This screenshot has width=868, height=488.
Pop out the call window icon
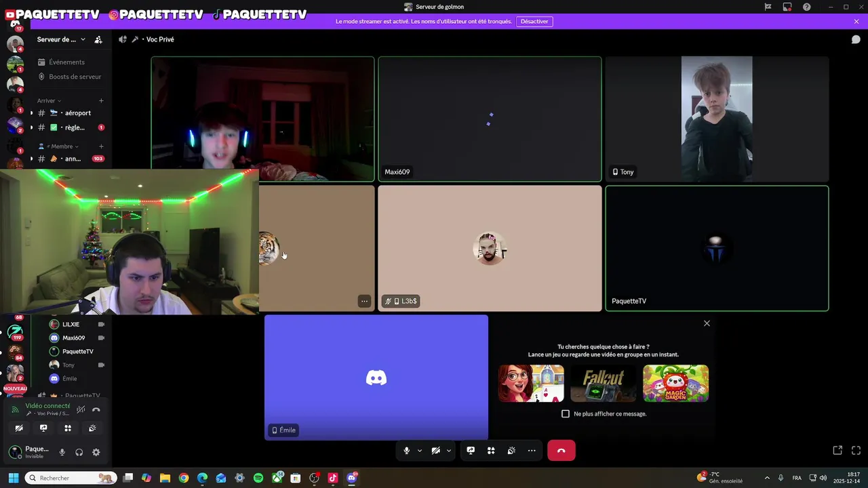pyautogui.click(x=837, y=450)
